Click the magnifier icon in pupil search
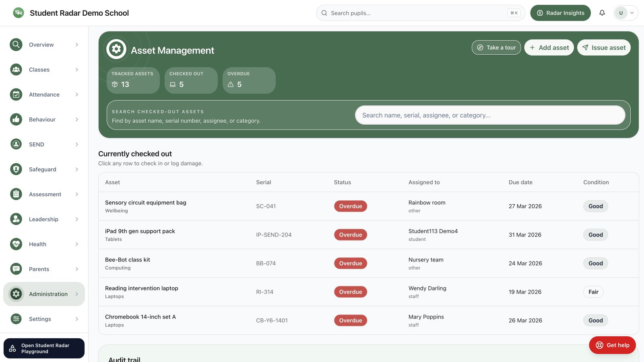 (324, 13)
